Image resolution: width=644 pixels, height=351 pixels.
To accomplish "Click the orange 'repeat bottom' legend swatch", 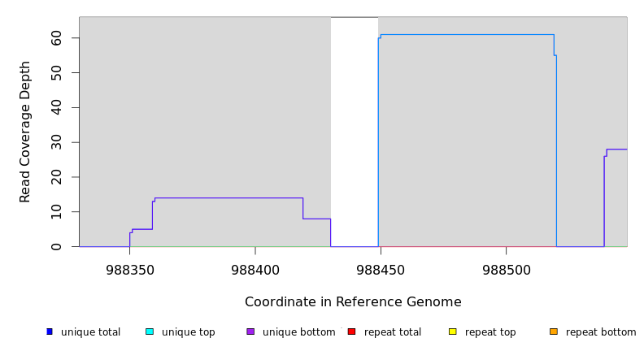I will coord(554,331).
